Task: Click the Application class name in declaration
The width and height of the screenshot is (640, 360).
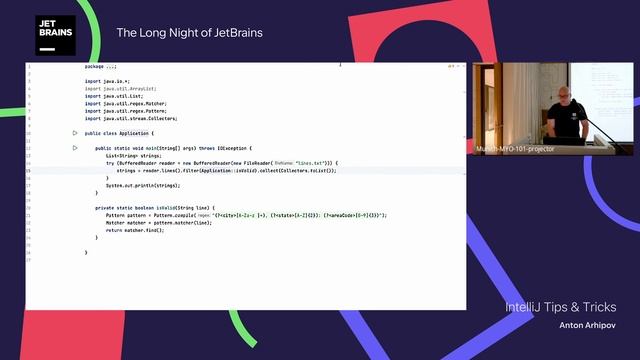Action: [134, 133]
